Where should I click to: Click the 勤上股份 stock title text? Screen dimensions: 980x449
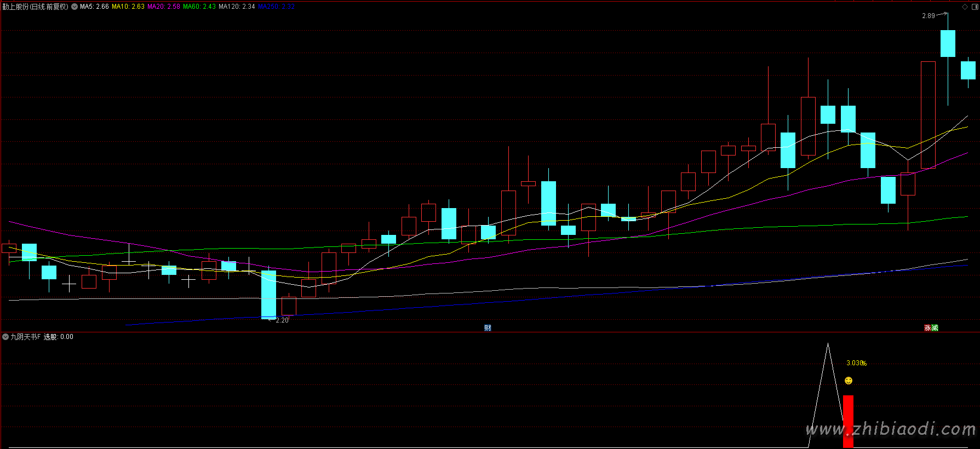(35, 7)
